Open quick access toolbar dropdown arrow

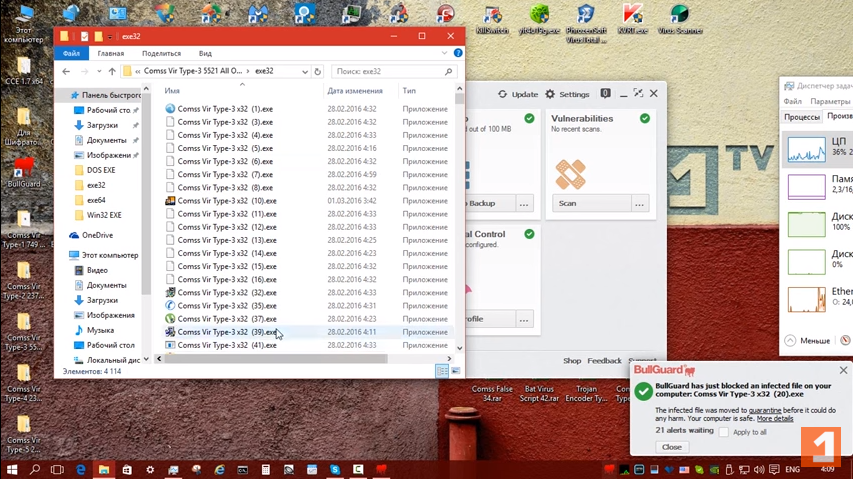pos(110,36)
